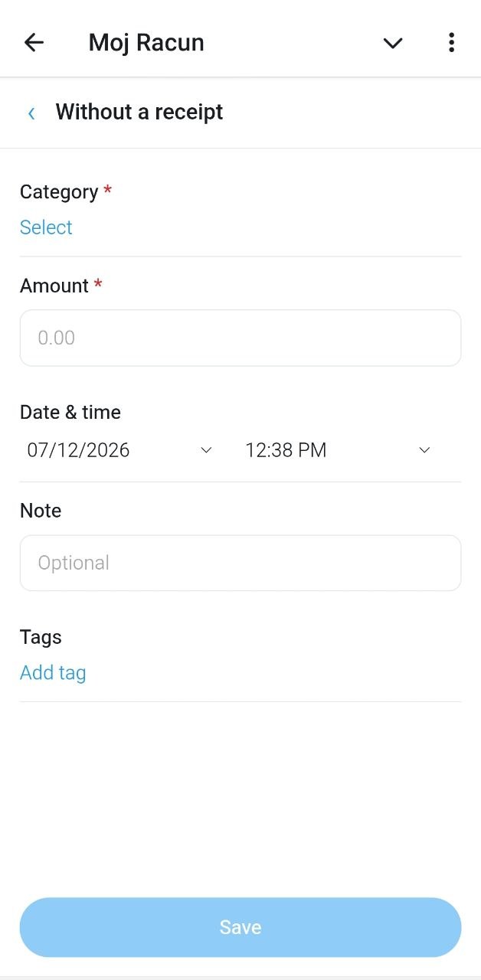The height and width of the screenshot is (980, 481).
Task: Click the Category label
Action: point(59,192)
